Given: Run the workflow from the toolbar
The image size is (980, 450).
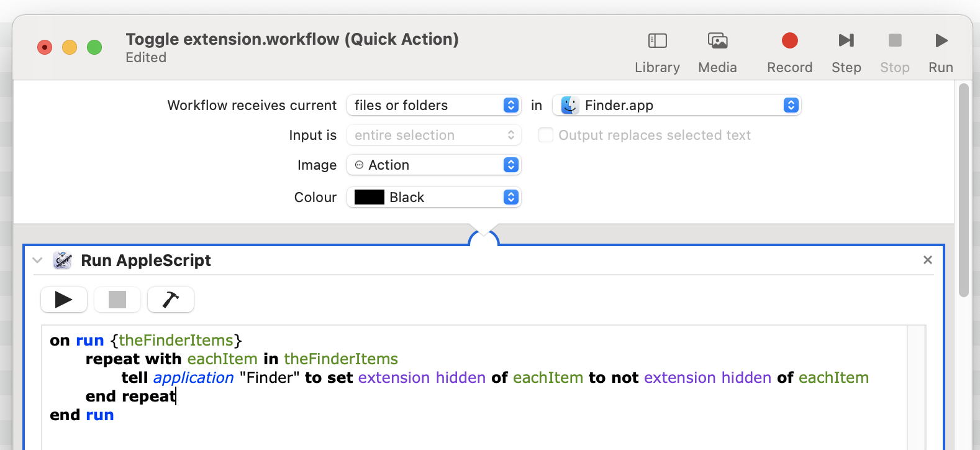Looking at the screenshot, I should point(941,41).
